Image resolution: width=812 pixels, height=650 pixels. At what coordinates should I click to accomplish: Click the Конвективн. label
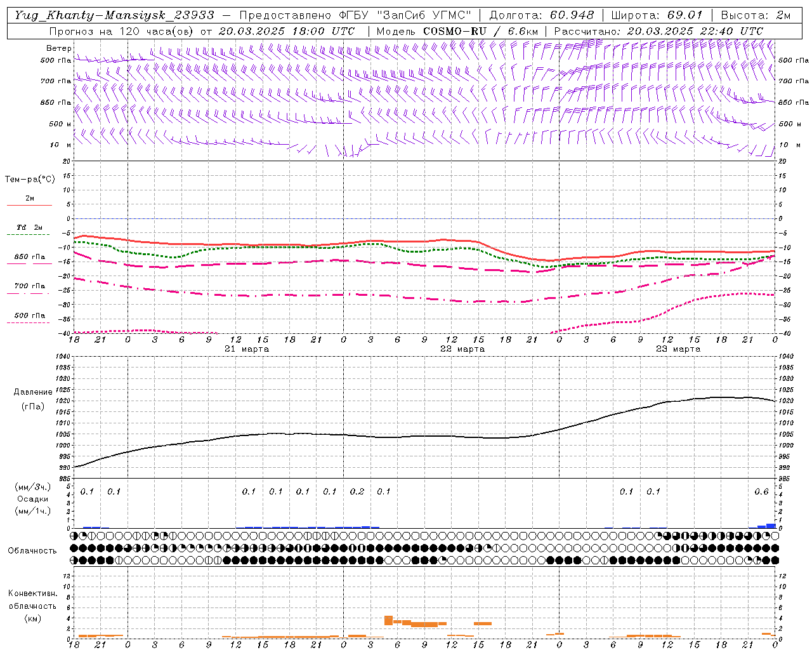32,594
